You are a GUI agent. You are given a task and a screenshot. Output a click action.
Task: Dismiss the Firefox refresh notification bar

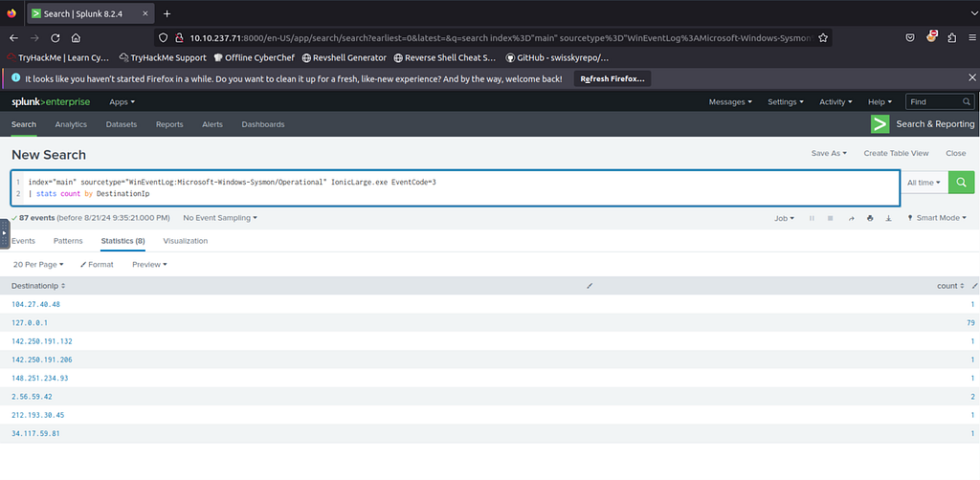[972, 78]
